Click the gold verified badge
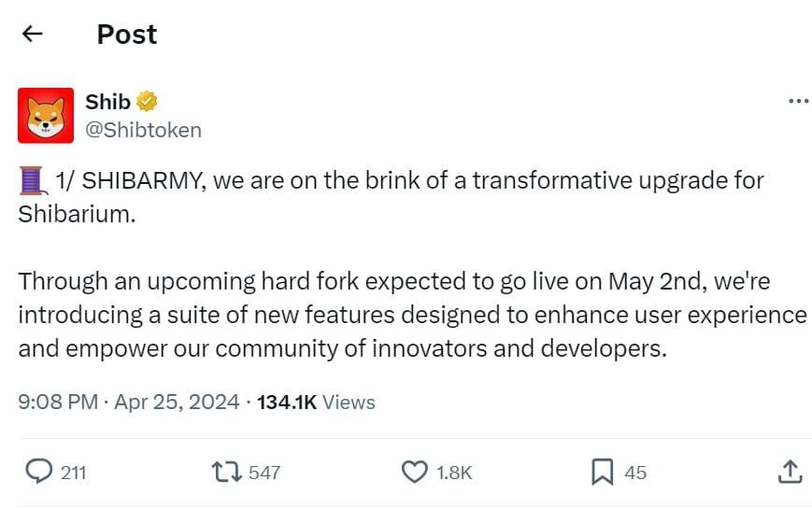This screenshot has height=509, width=812. click(x=147, y=102)
